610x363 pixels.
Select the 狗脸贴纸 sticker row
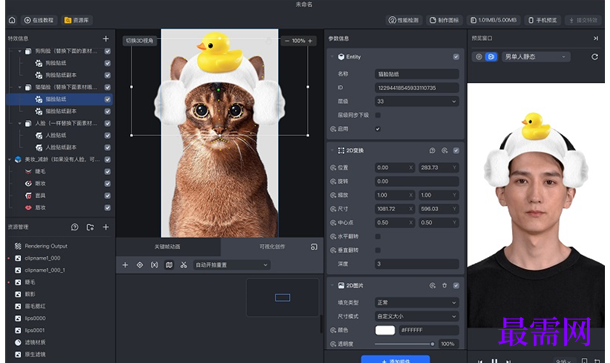point(60,63)
